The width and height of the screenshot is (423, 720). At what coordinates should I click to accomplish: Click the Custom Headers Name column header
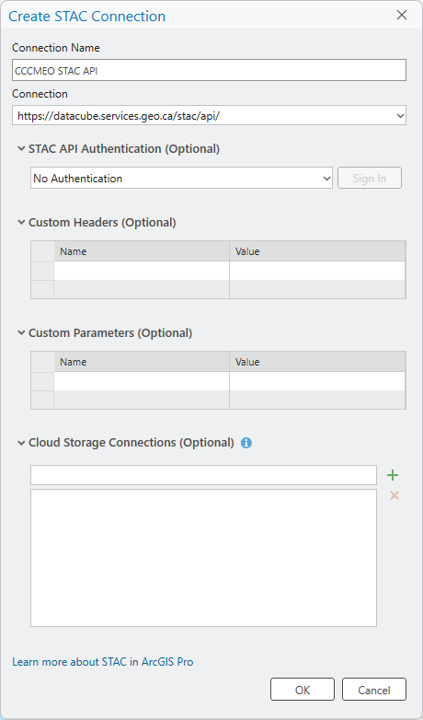click(141, 251)
